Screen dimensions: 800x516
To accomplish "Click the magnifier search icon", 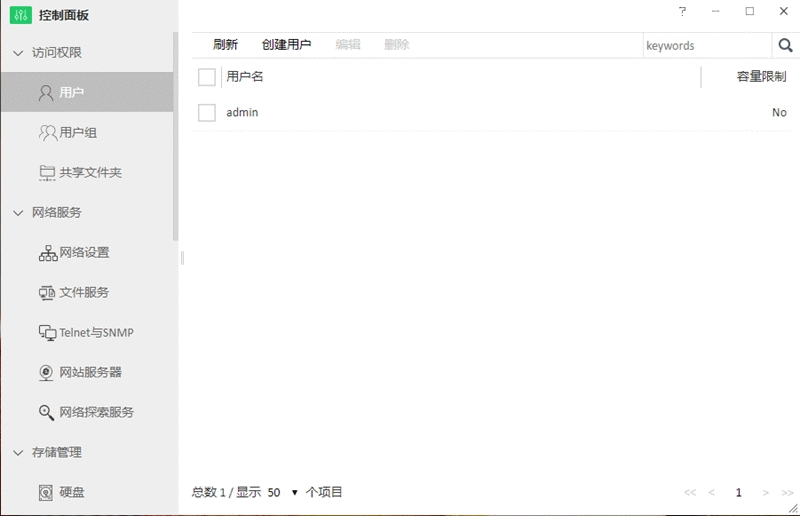I will pos(785,45).
